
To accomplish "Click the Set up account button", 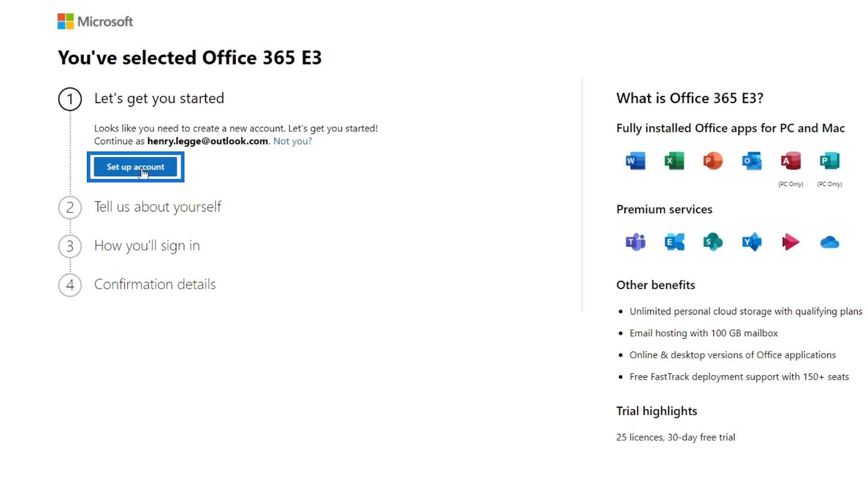I will pos(136,167).
